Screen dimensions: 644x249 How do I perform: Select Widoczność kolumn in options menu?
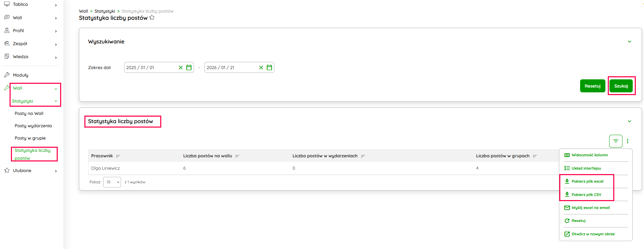[589, 155]
